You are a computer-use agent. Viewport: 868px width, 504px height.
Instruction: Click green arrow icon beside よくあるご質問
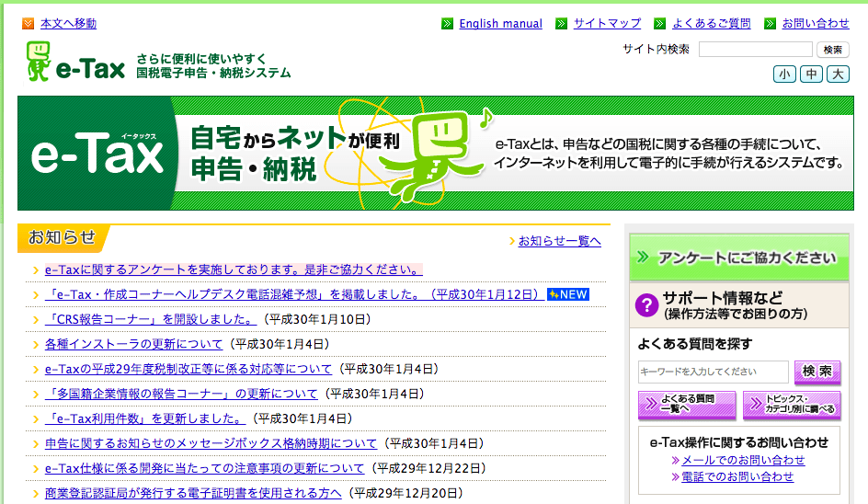pos(659,23)
